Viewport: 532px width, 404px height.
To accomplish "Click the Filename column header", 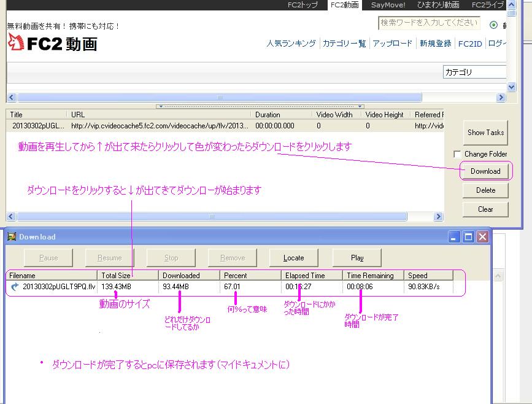I will pyautogui.click(x=52, y=275).
